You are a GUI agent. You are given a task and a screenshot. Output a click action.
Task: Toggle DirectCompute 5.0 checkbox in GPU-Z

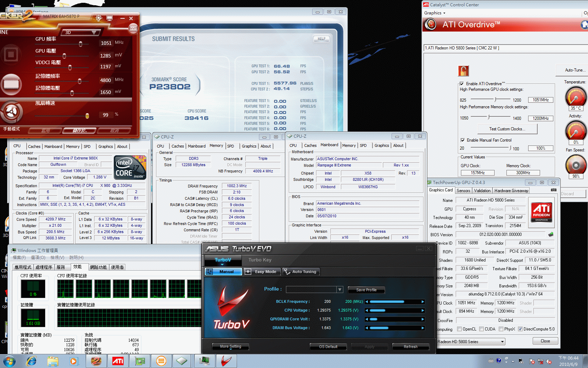[x=520, y=329]
